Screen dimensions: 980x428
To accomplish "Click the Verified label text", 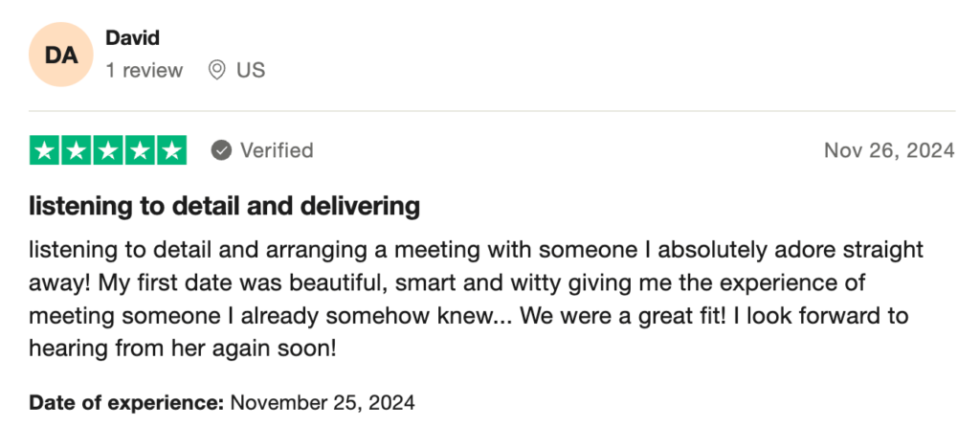I will click(277, 150).
